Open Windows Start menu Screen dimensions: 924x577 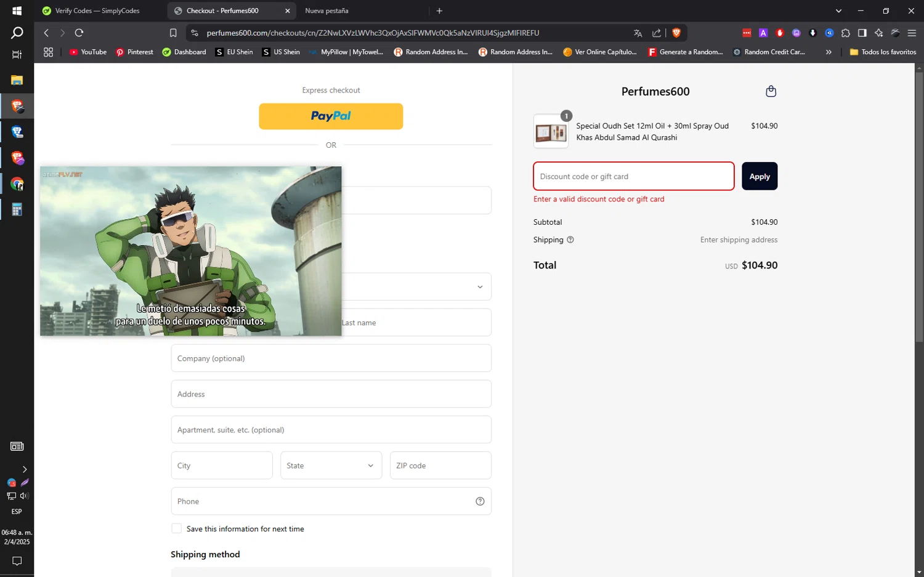[17, 10]
